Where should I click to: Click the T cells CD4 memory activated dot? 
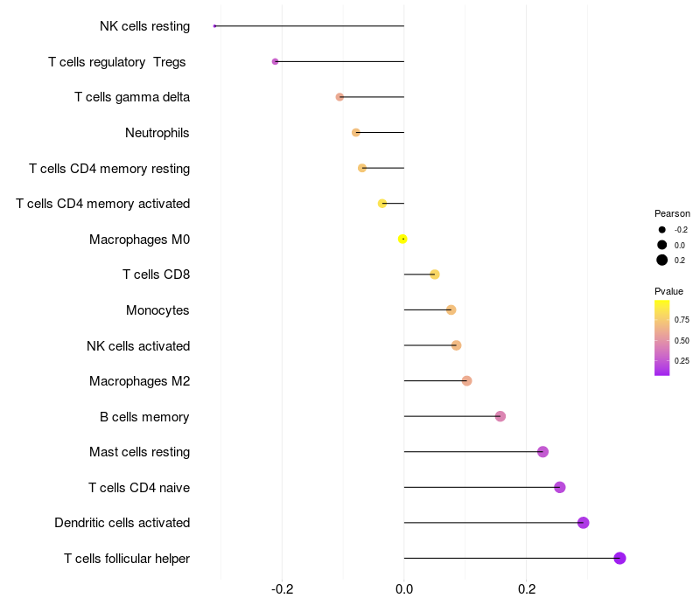pyautogui.click(x=382, y=203)
